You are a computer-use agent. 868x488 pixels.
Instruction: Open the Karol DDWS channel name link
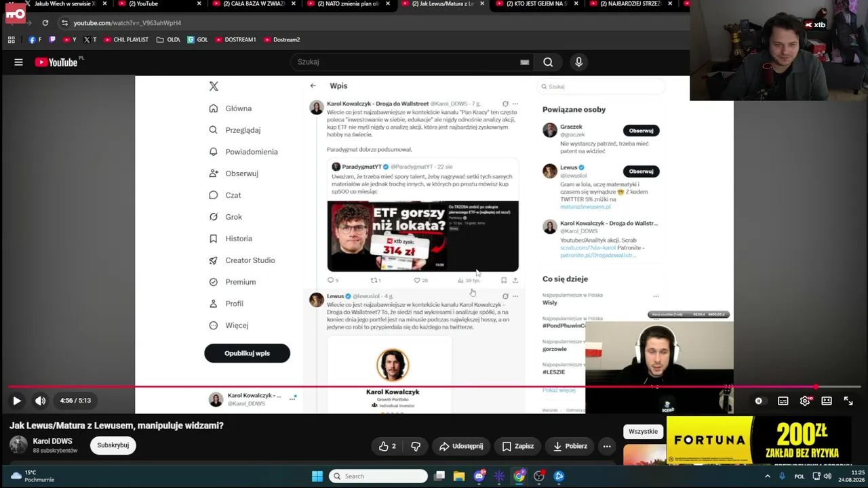pos(53,441)
